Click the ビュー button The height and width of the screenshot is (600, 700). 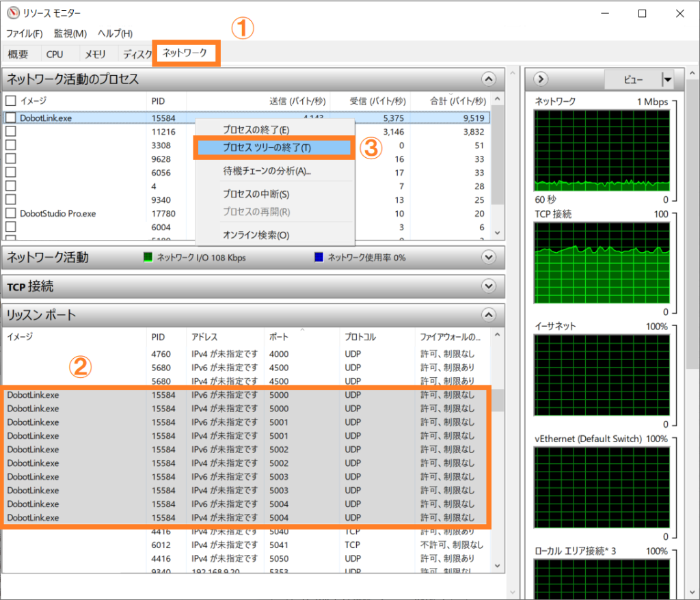[x=633, y=80]
